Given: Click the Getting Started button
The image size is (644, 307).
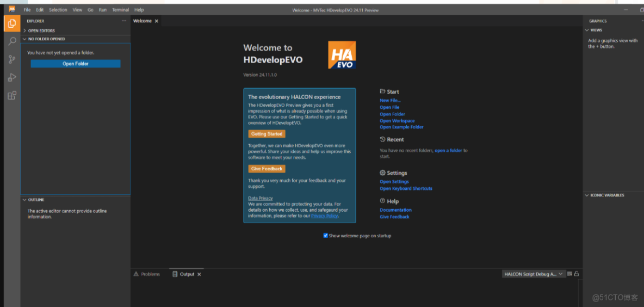Looking at the screenshot, I should [x=267, y=134].
